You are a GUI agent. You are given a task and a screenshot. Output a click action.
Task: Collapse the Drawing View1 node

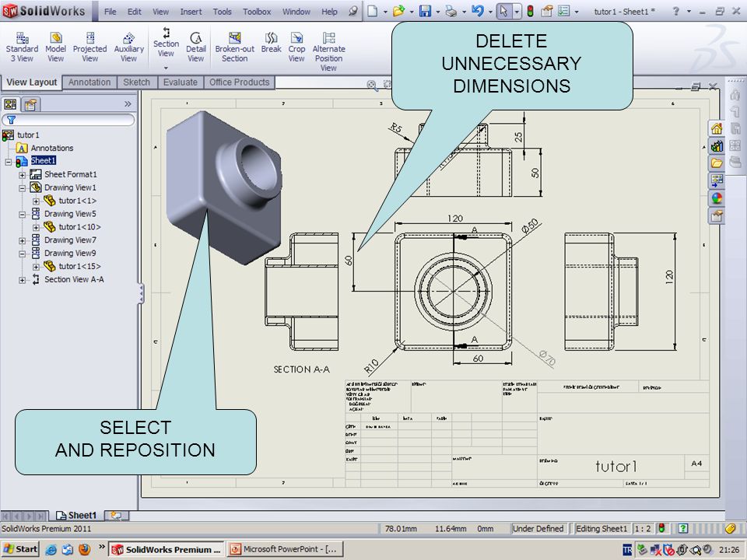click(x=22, y=188)
